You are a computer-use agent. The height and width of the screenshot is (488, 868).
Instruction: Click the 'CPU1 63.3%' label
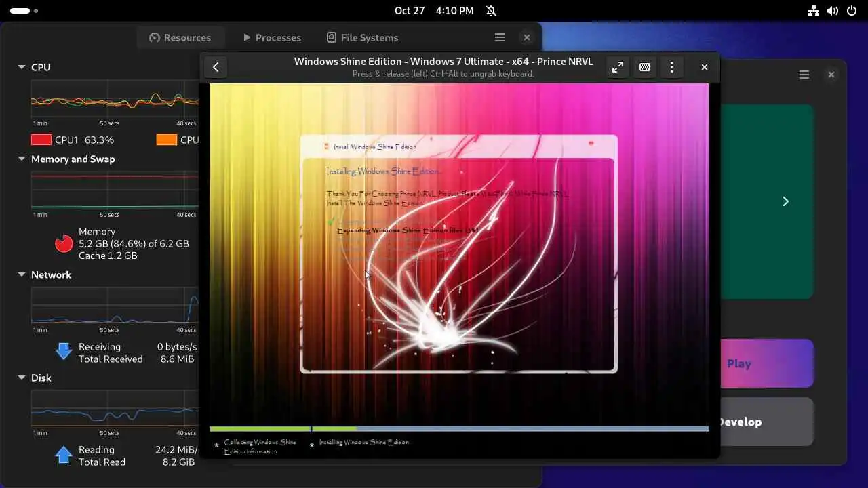(84, 140)
